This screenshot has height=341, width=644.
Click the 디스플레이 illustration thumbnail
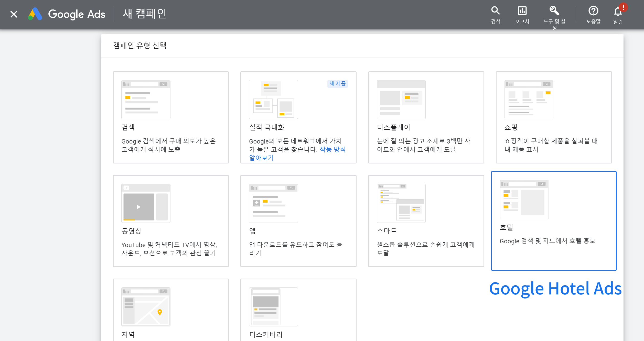coord(401,100)
